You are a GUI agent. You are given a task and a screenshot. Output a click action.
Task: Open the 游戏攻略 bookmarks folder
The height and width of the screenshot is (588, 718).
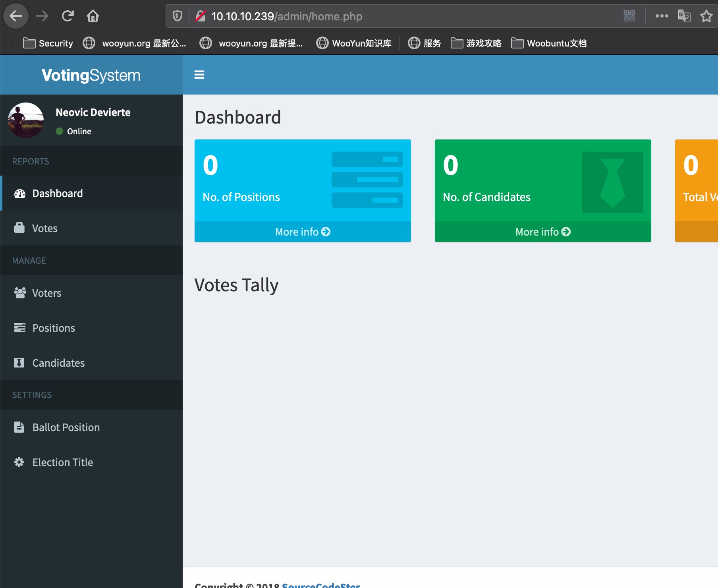pyautogui.click(x=476, y=43)
